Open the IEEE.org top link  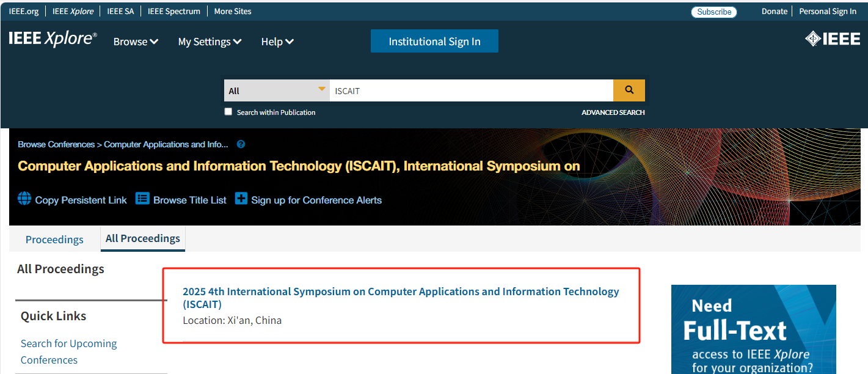point(24,11)
